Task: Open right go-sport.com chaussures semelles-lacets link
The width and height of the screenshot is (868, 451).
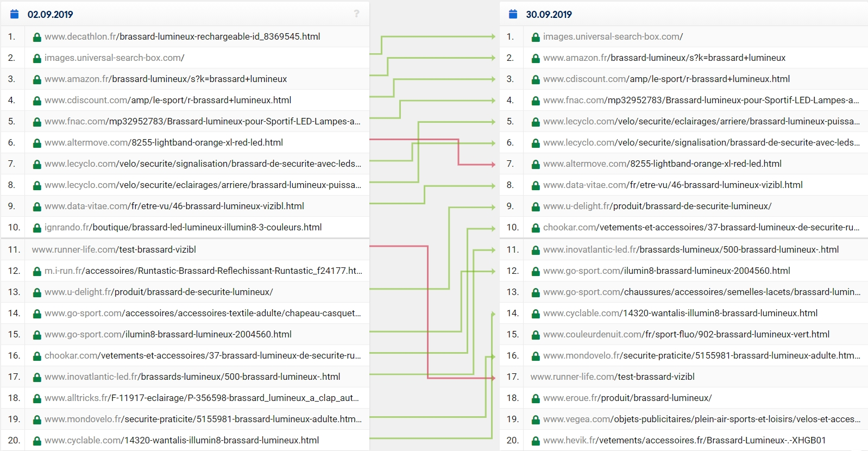Action: point(702,292)
